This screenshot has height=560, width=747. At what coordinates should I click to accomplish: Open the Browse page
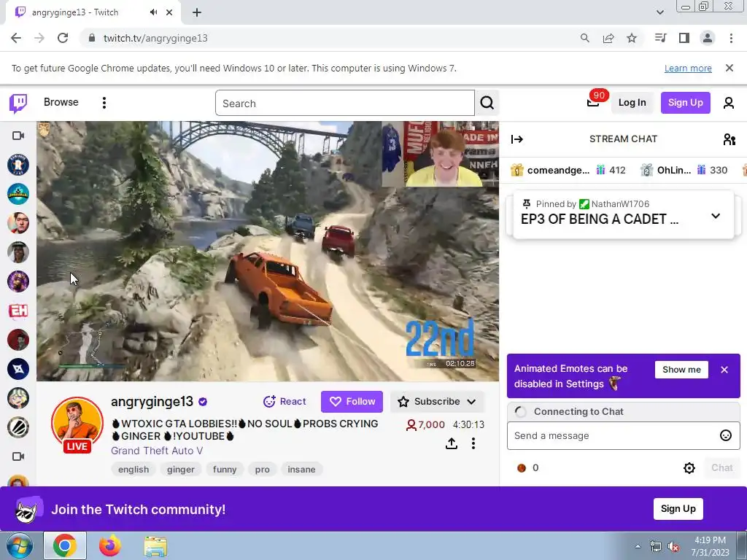tap(61, 102)
